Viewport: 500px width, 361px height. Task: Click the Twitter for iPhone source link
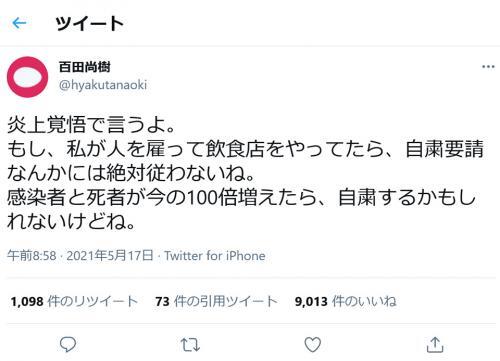click(215, 256)
